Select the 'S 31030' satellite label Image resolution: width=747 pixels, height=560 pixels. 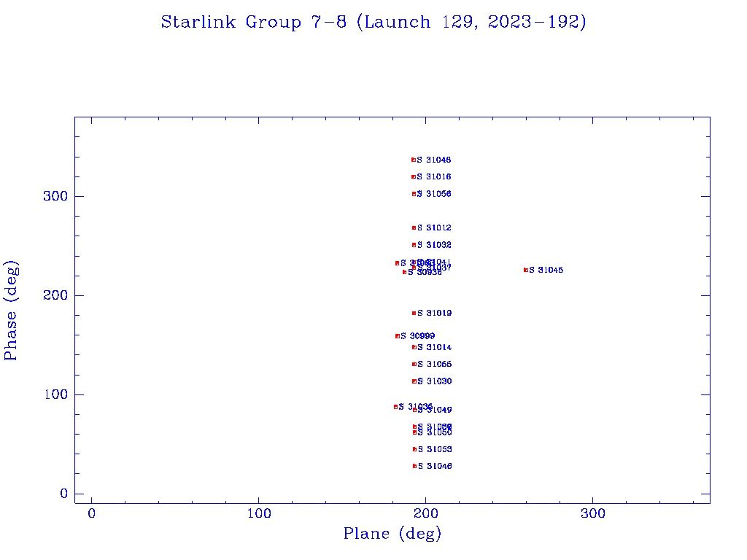pos(435,381)
